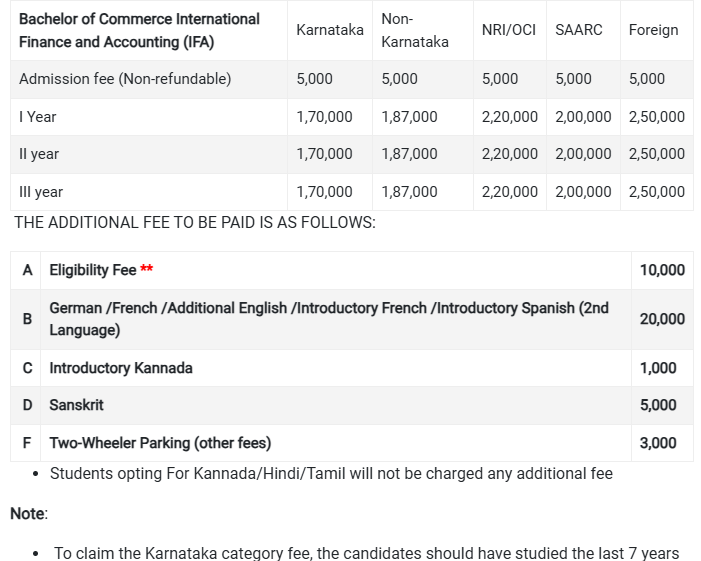701x561 pixels.
Task: Select the Non-Karnataka column header
Action: pos(414,30)
